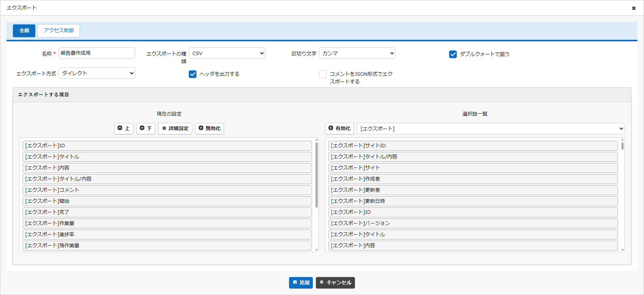This screenshot has height=295, width=644.
Task: Select [エクスポート]タイトル in current settings list
Action: [x=167, y=157]
